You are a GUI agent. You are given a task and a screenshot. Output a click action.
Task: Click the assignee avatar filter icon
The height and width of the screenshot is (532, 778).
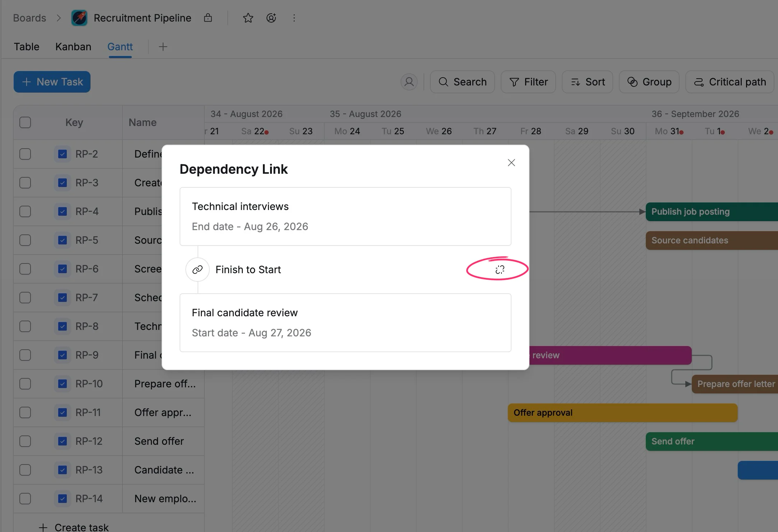[409, 82]
